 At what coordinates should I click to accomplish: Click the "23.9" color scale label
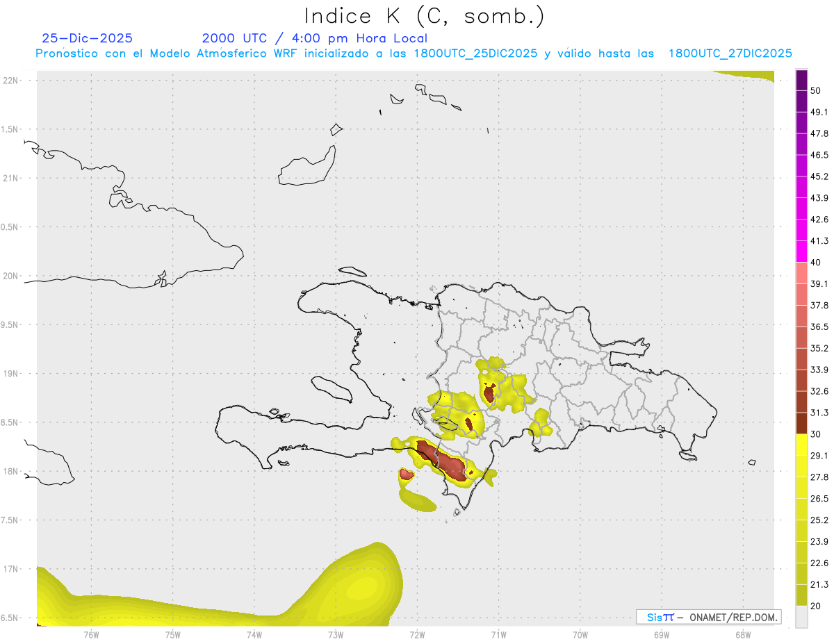point(819,542)
